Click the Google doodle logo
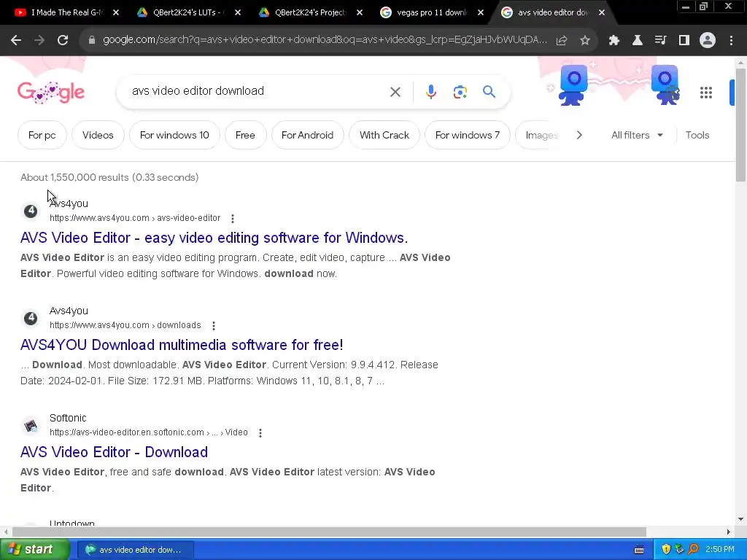This screenshot has width=747, height=560. click(x=51, y=93)
